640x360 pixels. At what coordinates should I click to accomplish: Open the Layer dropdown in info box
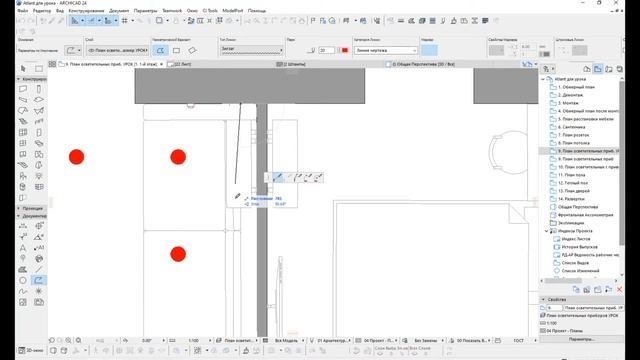click(117, 51)
